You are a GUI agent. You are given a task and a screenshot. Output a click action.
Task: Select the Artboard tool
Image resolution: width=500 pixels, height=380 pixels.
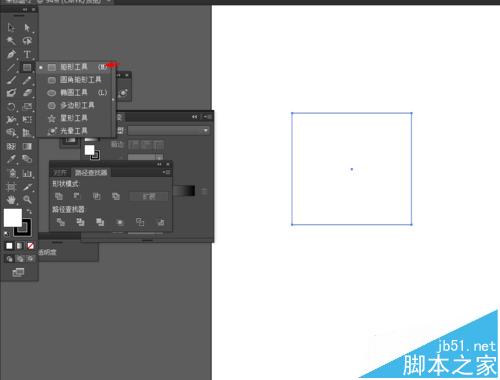11,187
